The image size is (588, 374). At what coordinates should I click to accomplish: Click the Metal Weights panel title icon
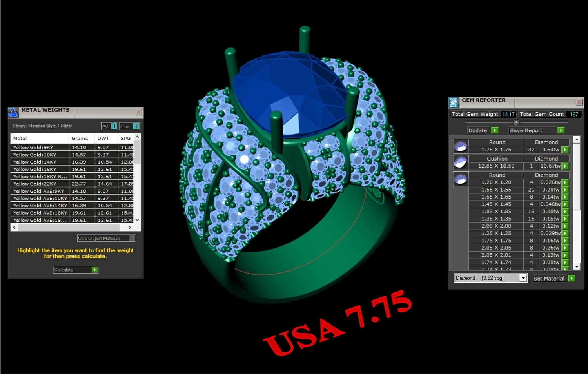[x=13, y=113]
